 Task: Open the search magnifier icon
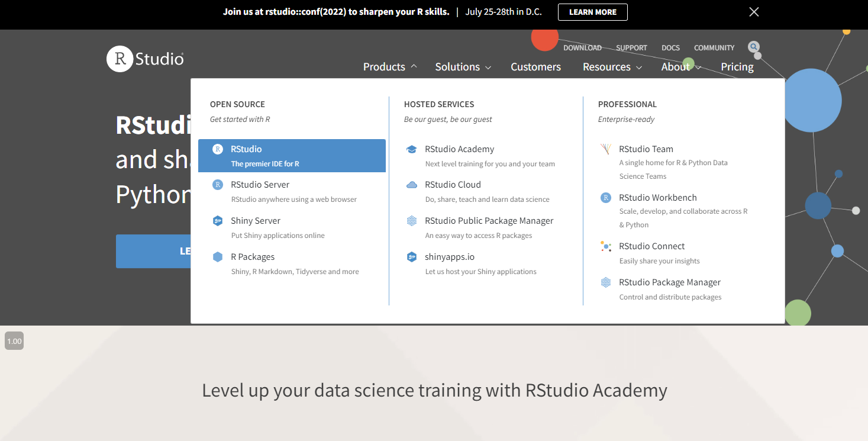753,47
